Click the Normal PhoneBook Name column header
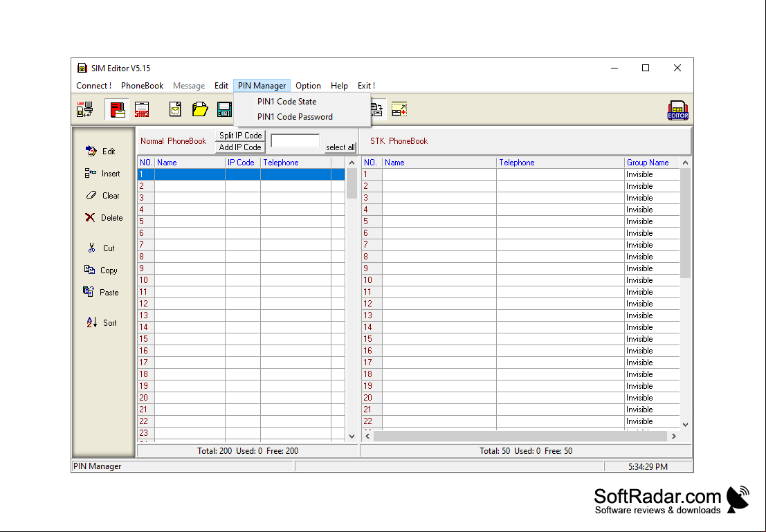This screenshot has width=766, height=532. pyautogui.click(x=190, y=162)
